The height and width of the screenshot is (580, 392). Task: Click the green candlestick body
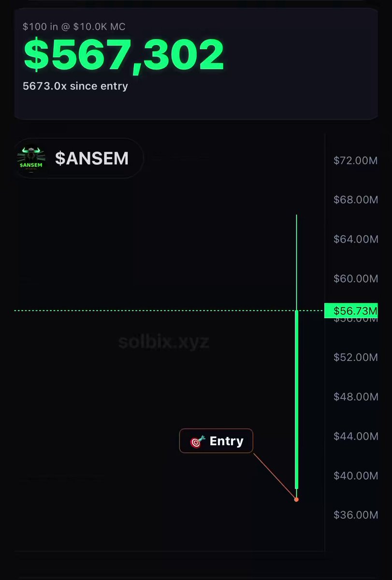296,399
